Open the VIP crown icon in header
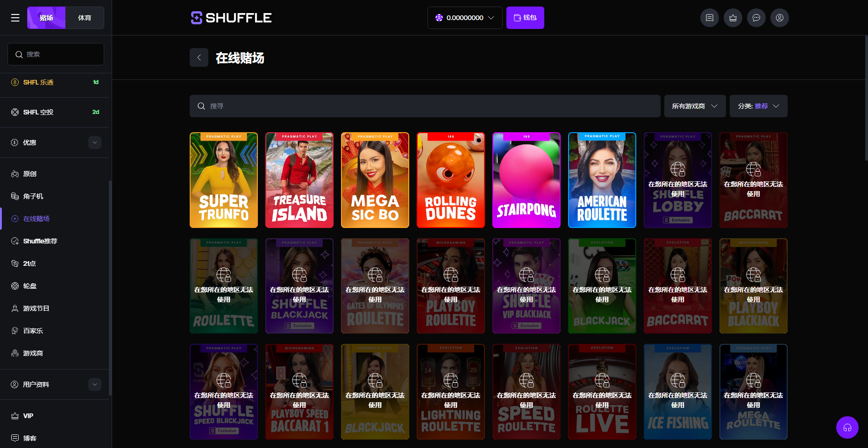868x448 pixels. click(733, 18)
